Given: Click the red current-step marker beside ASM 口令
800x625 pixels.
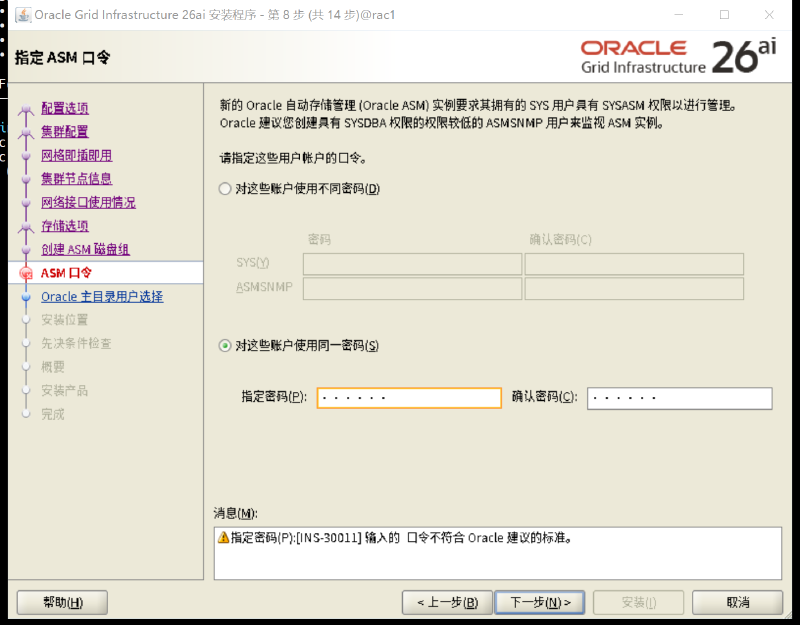Looking at the screenshot, I should pyautogui.click(x=26, y=273).
